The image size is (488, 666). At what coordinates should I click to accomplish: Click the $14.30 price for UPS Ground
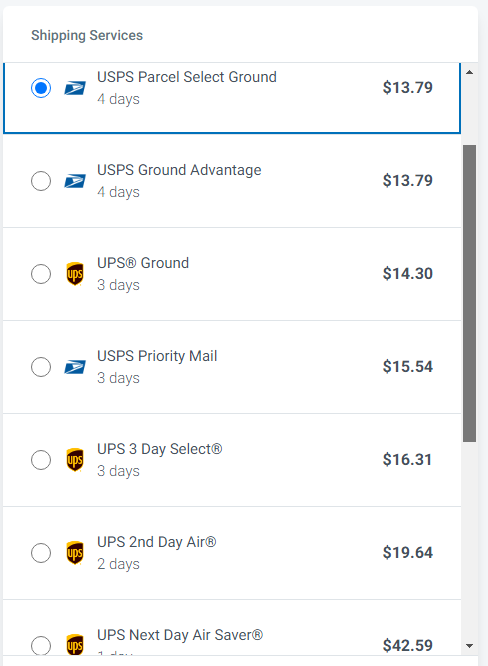408,274
